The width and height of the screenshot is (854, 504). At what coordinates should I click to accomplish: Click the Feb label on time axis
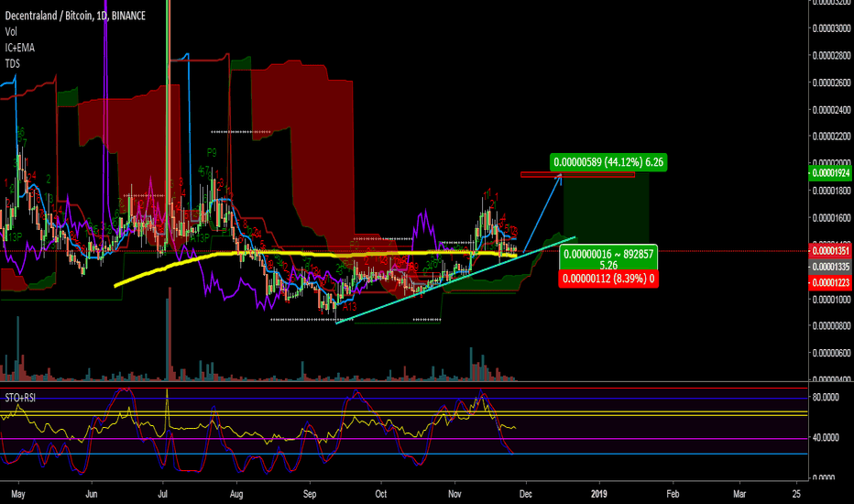pos(673,494)
